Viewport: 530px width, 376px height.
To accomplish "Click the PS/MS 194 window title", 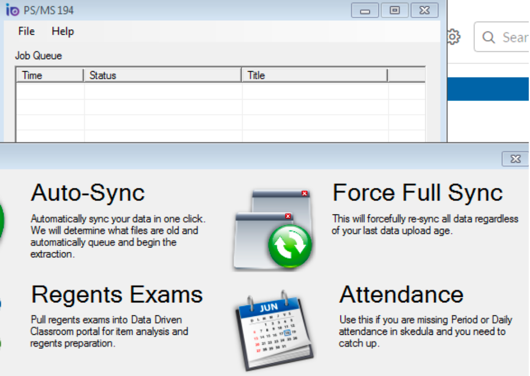I will click(x=48, y=10).
